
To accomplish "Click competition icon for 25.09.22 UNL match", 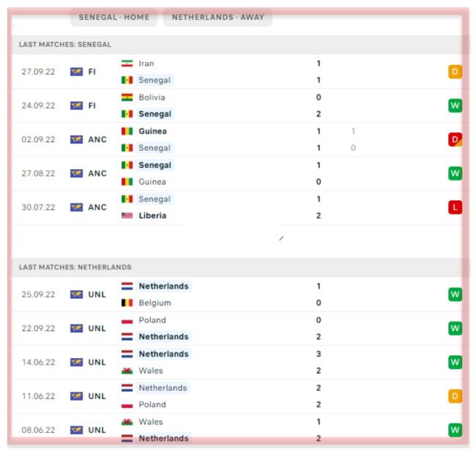I will (x=77, y=294).
